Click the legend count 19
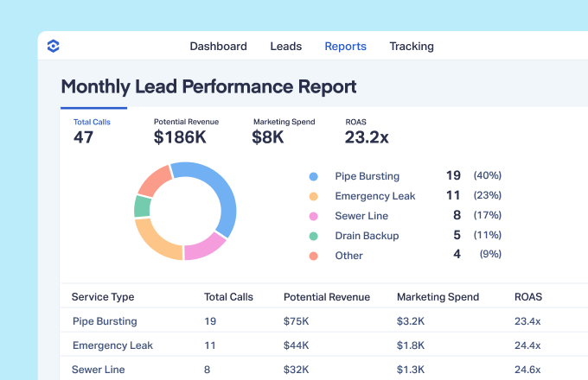The width and height of the screenshot is (588, 380). (453, 175)
